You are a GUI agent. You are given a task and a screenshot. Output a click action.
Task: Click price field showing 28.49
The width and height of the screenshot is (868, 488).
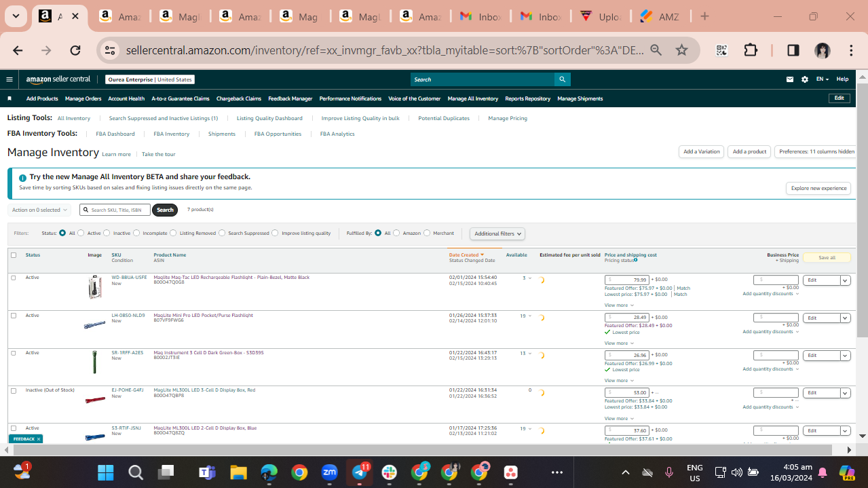pyautogui.click(x=627, y=317)
